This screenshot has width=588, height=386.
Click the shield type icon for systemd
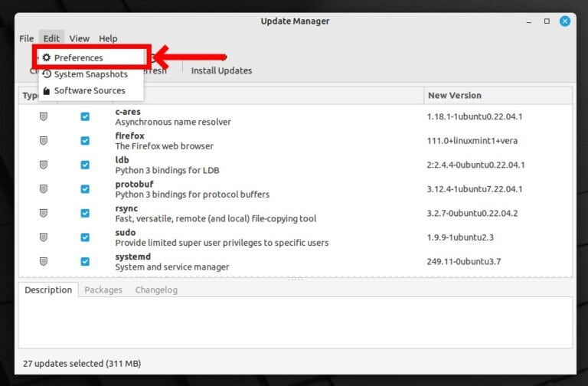coord(44,261)
